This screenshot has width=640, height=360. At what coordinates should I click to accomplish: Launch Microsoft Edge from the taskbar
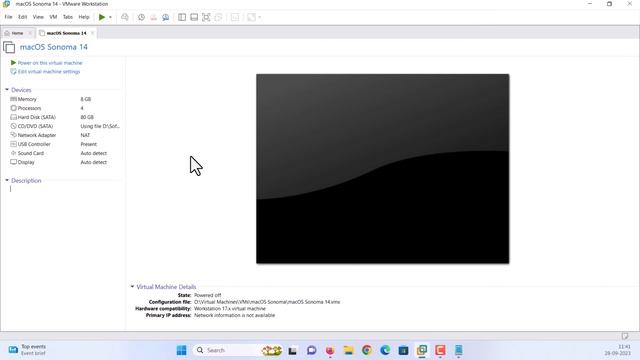point(385,350)
